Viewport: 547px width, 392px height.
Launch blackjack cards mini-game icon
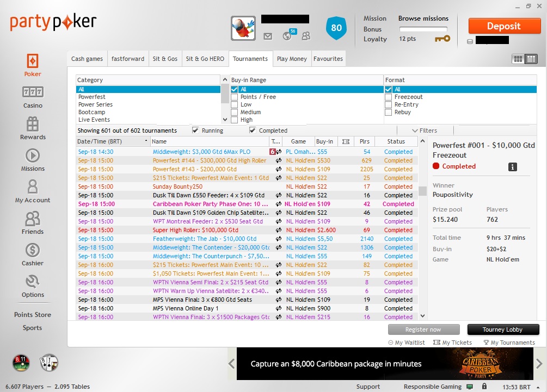click(x=49, y=363)
